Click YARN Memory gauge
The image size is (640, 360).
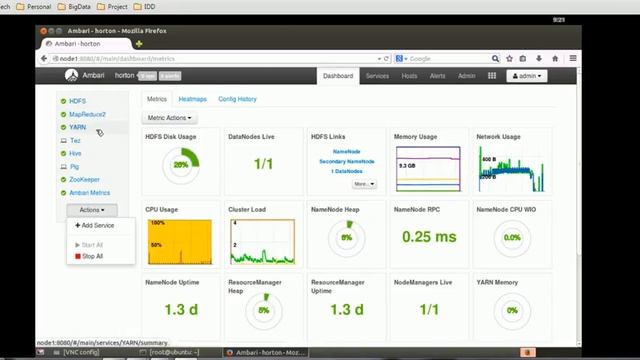(x=512, y=311)
